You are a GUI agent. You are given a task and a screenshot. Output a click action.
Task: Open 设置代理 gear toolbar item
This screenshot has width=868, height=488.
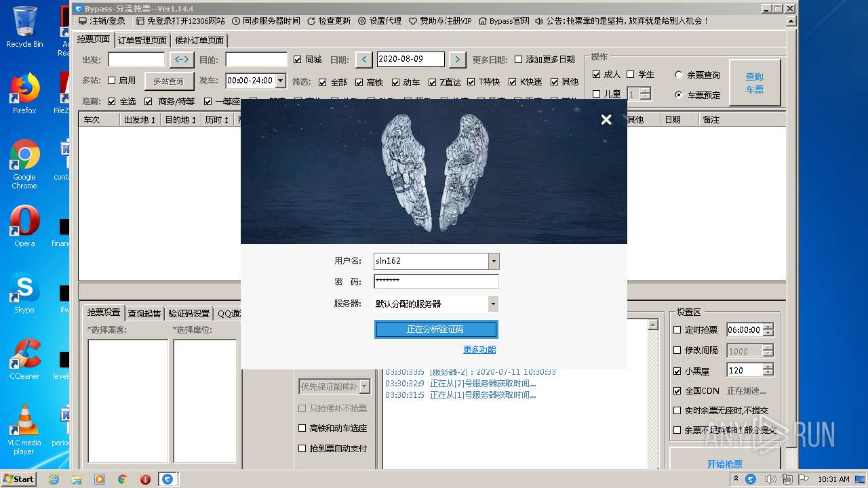380,21
